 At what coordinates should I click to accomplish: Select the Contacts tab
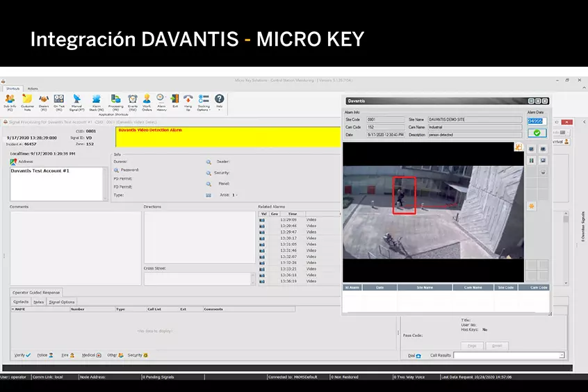pos(21,302)
